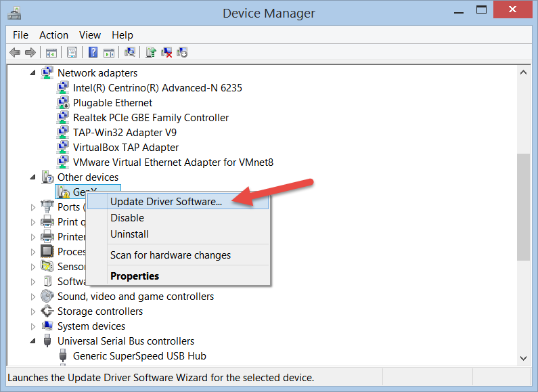Maximize the Device Manager window
Screen dimensions: 538x392
point(481,10)
